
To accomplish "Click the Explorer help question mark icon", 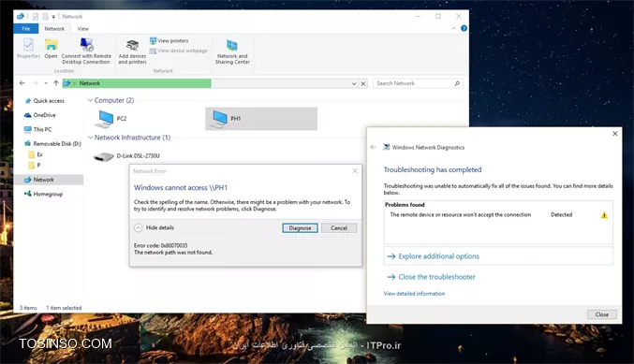I will click(464, 28).
